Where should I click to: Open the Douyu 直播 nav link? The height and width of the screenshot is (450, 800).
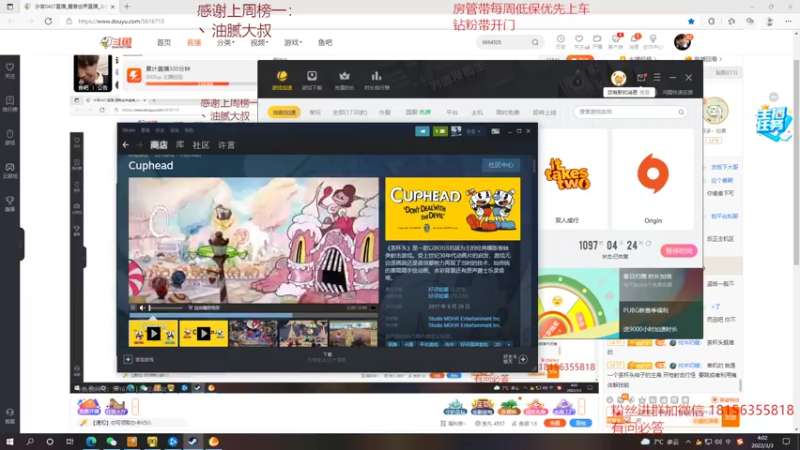pyautogui.click(x=194, y=42)
